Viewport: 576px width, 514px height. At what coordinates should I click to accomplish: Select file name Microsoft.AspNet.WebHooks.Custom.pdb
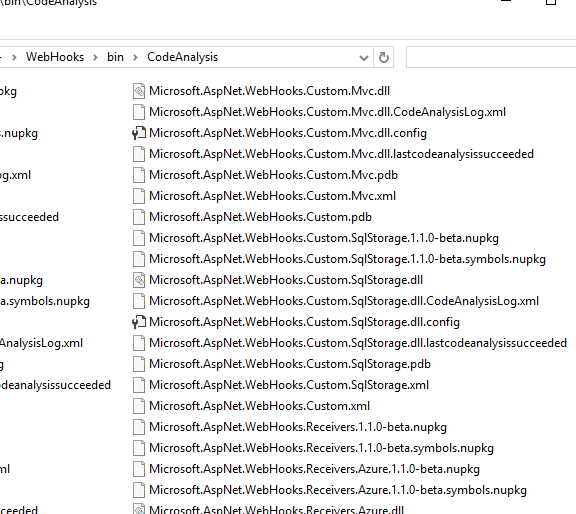260,217
